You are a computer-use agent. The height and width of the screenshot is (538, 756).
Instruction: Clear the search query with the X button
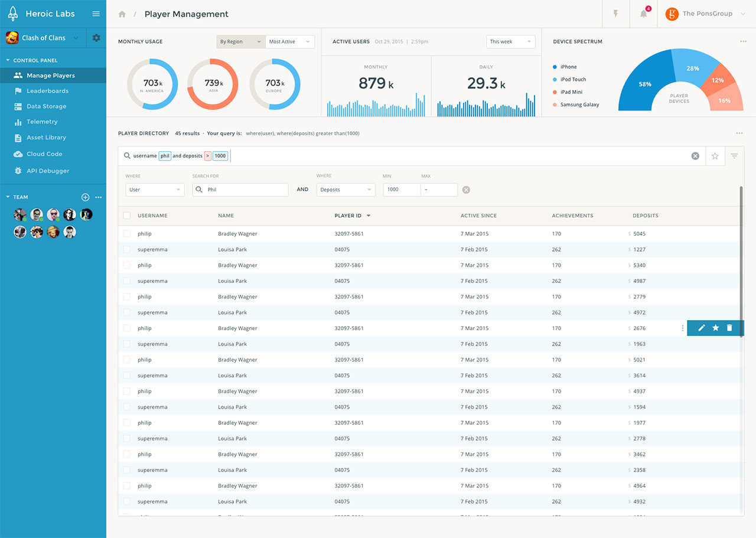(695, 156)
